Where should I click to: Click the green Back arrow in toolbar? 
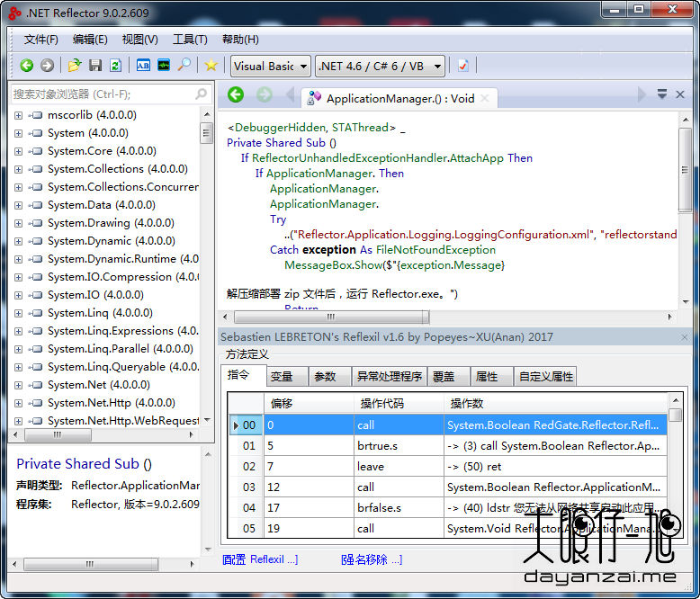27,66
